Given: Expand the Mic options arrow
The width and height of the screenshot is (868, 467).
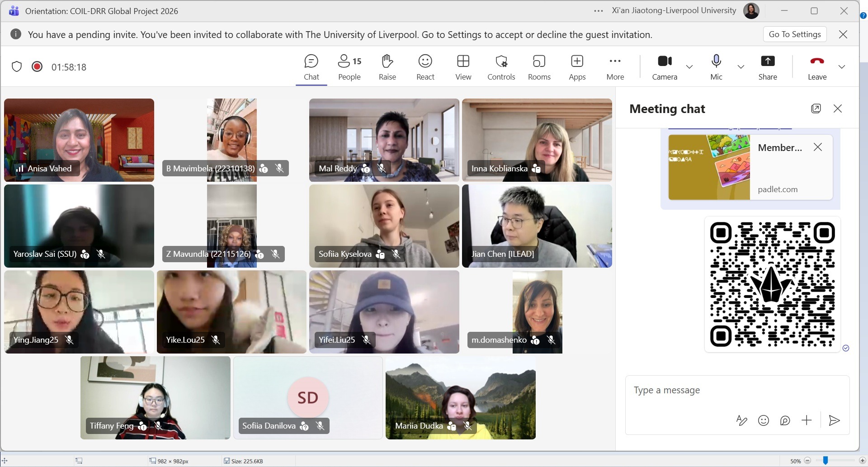Looking at the screenshot, I should pos(741,67).
